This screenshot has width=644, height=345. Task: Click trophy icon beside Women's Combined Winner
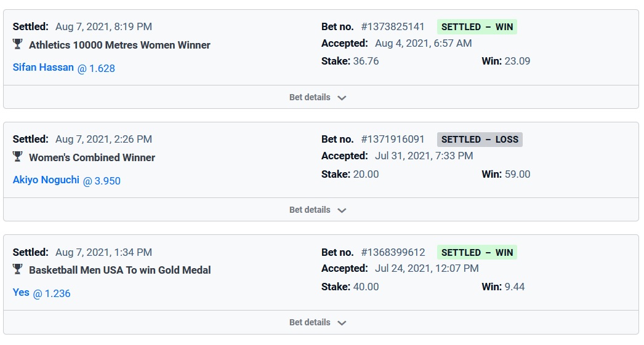[17, 157]
